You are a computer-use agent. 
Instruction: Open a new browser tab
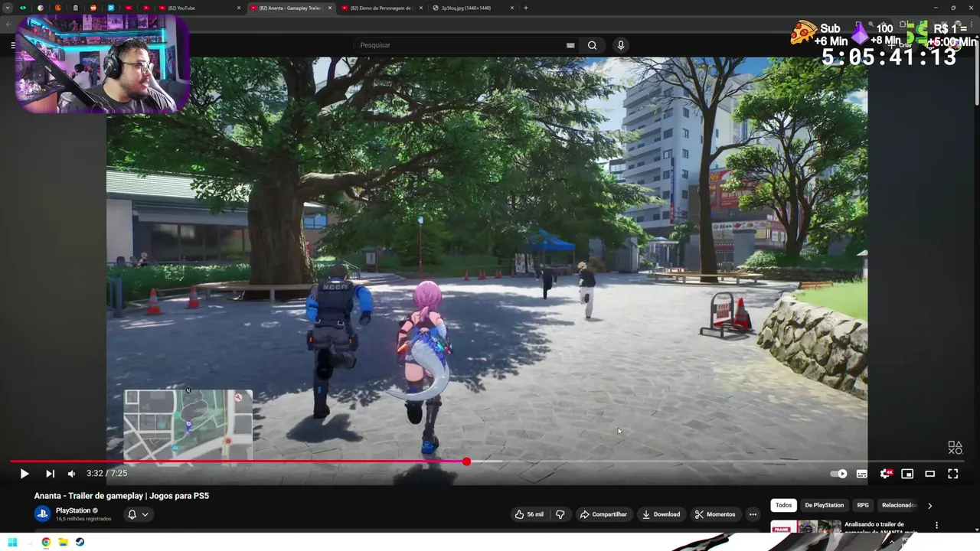pos(525,8)
